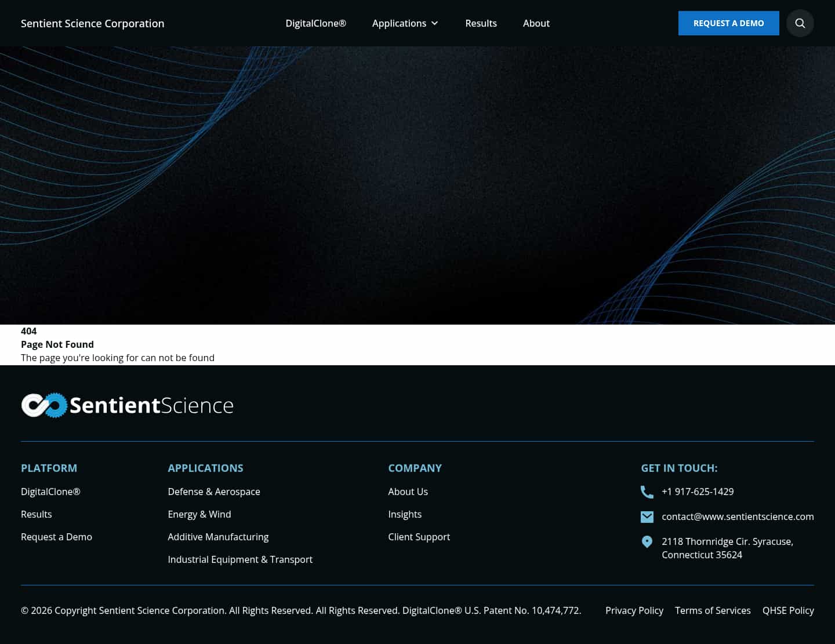Open the About page from the menu bar
This screenshot has height=644, width=835.
[536, 23]
